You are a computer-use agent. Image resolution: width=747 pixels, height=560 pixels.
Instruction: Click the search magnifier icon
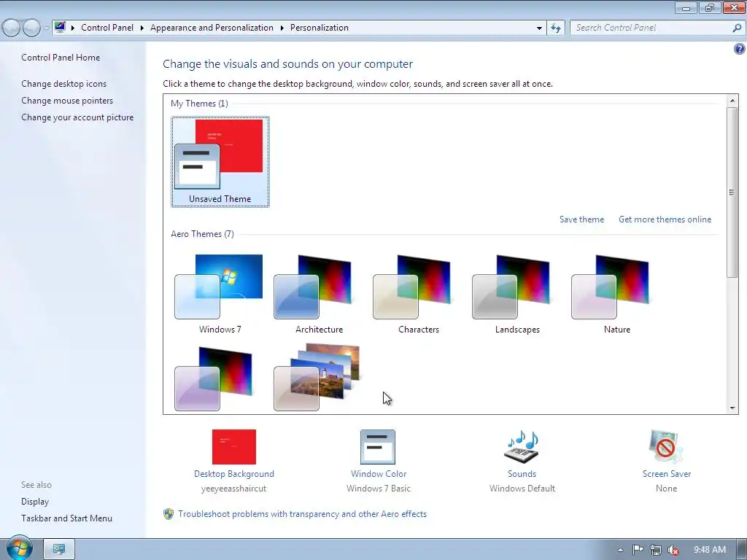[737, 28]
